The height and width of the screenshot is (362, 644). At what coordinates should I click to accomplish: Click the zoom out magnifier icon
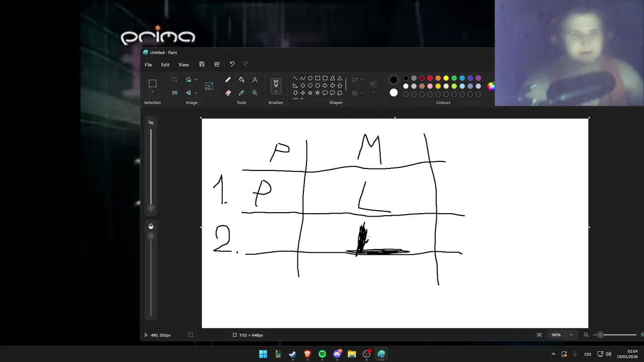coord(586,335)
